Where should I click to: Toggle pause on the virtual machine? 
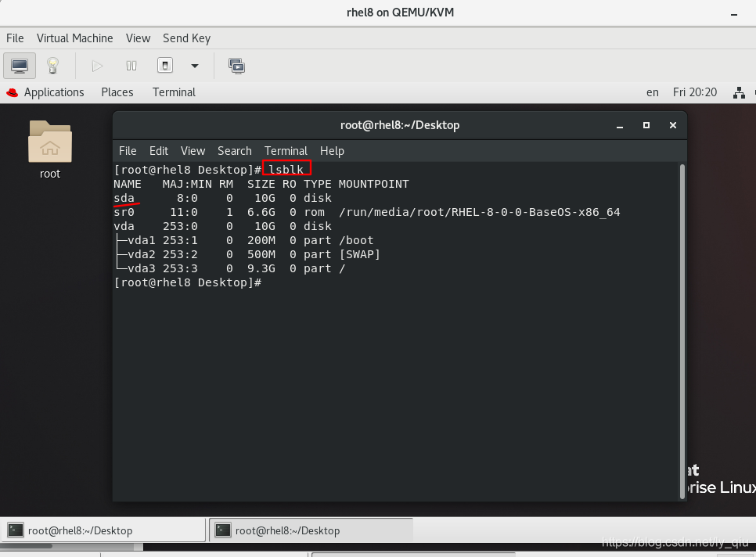(131, 65)
